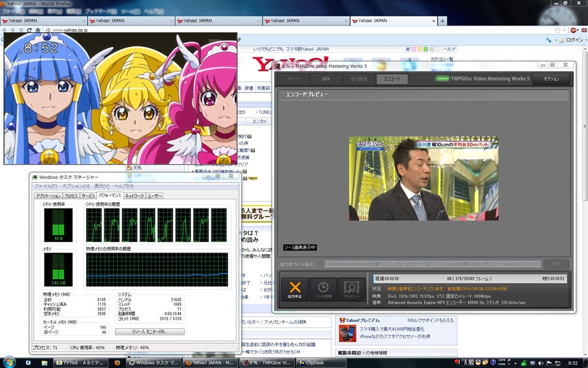This screenshot has height=368, width=588.
Task: Open the Explorer folder quick launch icon
Action: 44,363
